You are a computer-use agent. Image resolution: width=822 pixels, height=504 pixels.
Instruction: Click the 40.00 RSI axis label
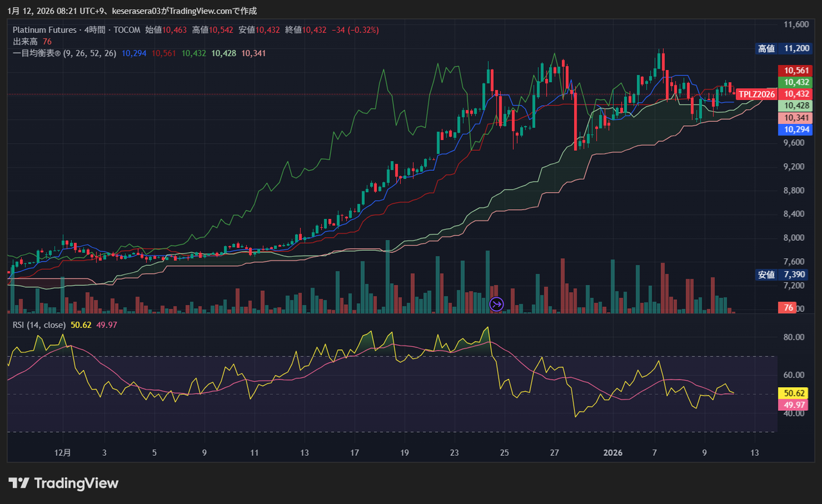[x=794, y=413]
